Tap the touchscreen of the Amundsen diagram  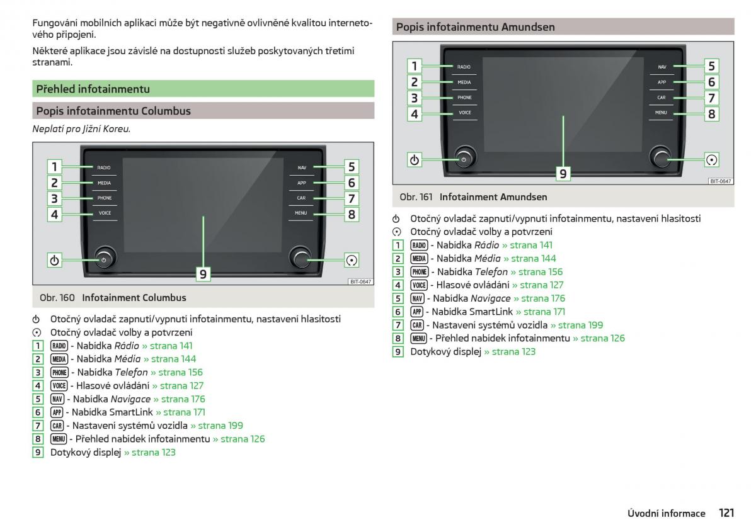tap(563, 105)
